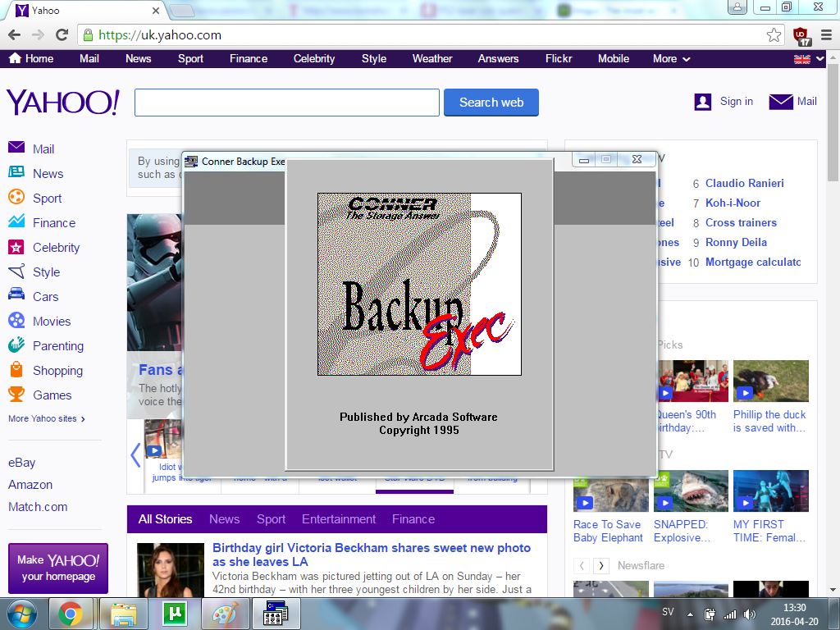The width and height of the screenshot is (840, 630).
Task: Switch to the Sport stories tab
Action: 271,519
